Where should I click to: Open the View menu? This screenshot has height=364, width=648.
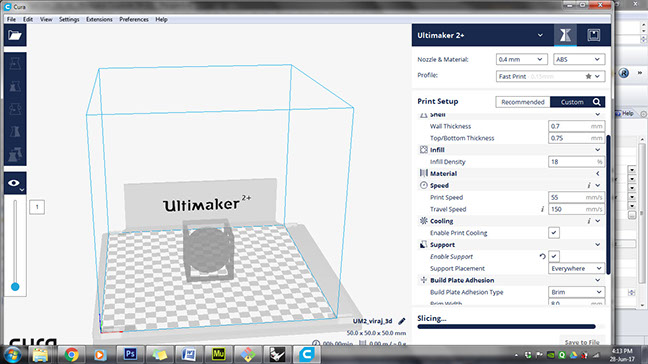point(46,19)
